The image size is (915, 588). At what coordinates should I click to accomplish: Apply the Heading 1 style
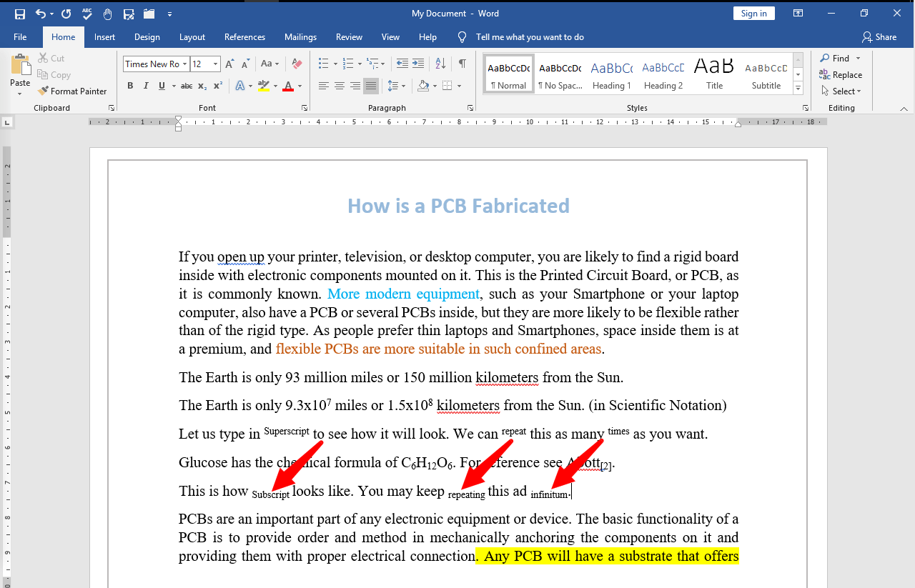[x=611, y=74]
